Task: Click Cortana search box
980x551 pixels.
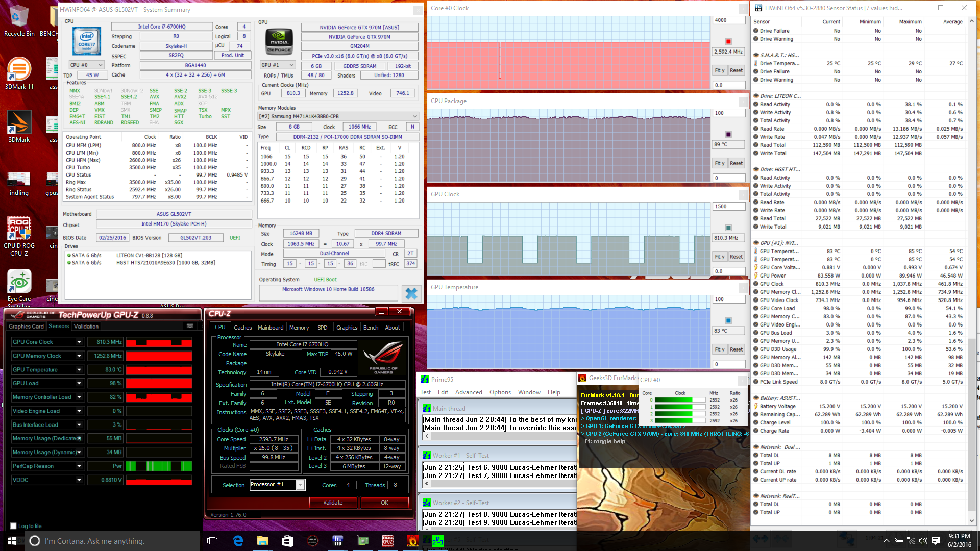Action: [112, 541]
